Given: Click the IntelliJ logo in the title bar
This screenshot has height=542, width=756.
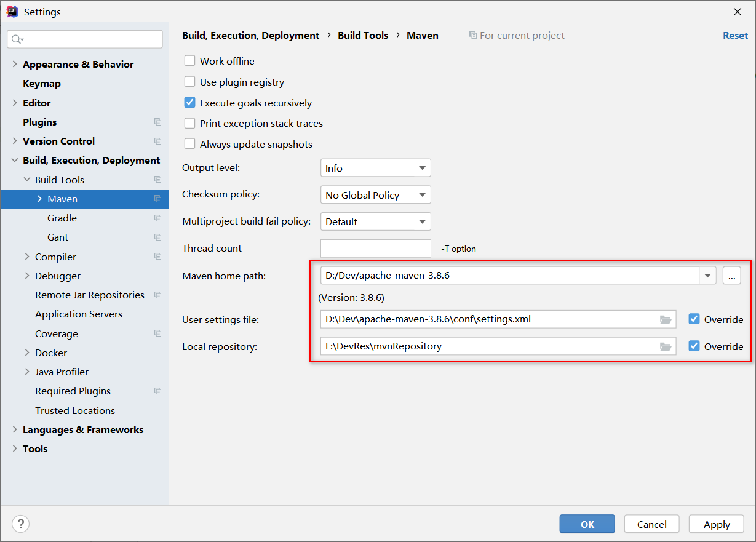Looking at the screenshot, I should pos(12,12).
